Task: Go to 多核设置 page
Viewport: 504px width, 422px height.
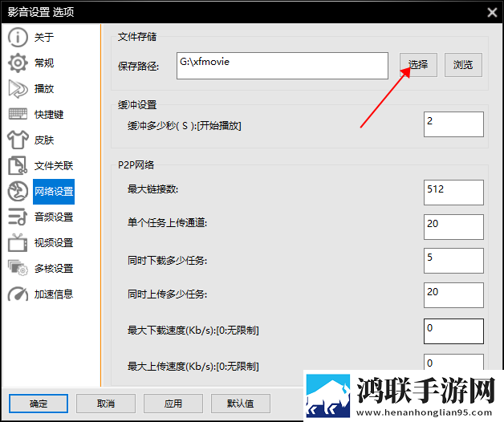Action: [x=54, y=269]
